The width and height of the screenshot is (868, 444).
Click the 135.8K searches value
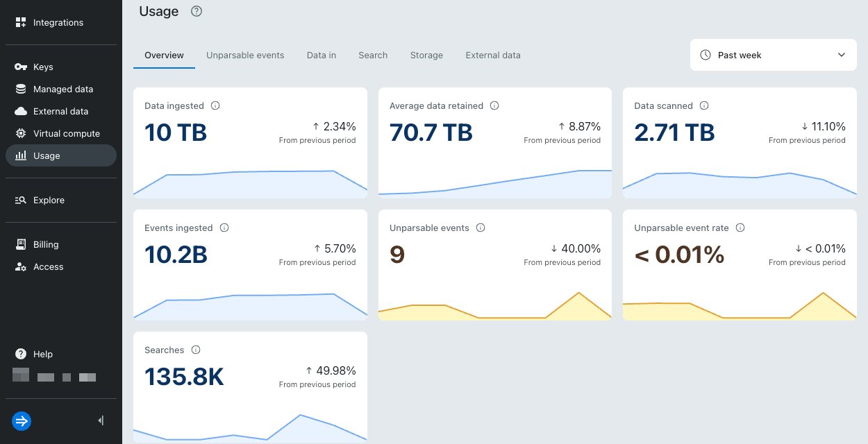[184, 376]
